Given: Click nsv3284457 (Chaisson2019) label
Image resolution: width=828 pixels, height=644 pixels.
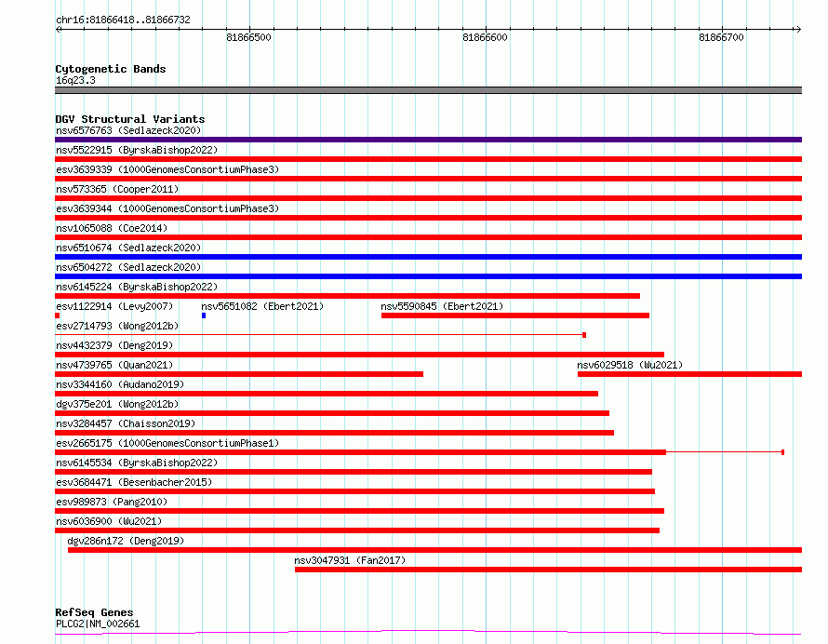Looking at the screenshot, I should [126, 423].
